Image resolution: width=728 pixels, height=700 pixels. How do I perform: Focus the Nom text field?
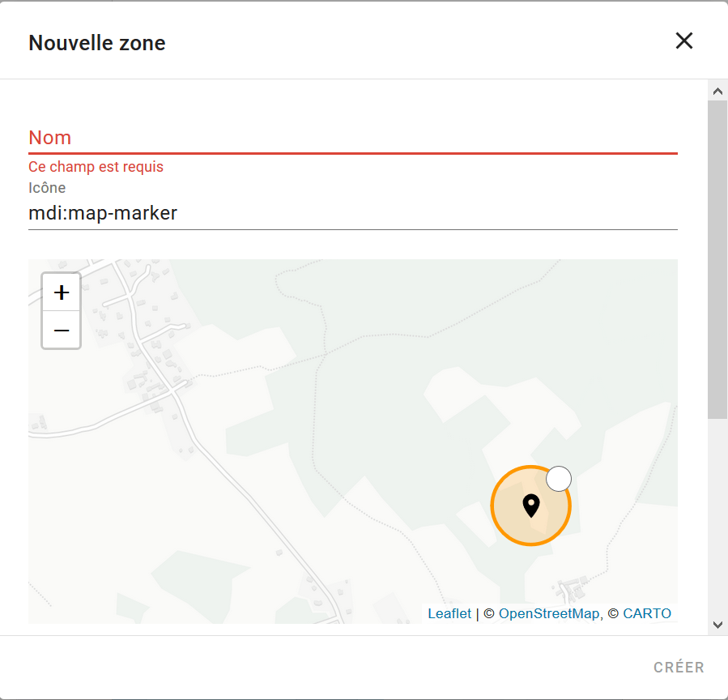(x=353, y=138)
